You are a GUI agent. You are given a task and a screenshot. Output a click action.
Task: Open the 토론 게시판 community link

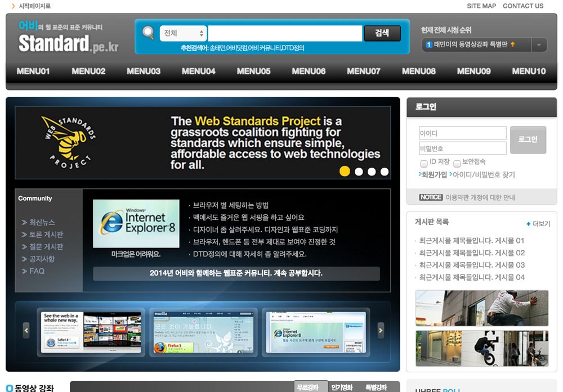click(x=46, y=235)
